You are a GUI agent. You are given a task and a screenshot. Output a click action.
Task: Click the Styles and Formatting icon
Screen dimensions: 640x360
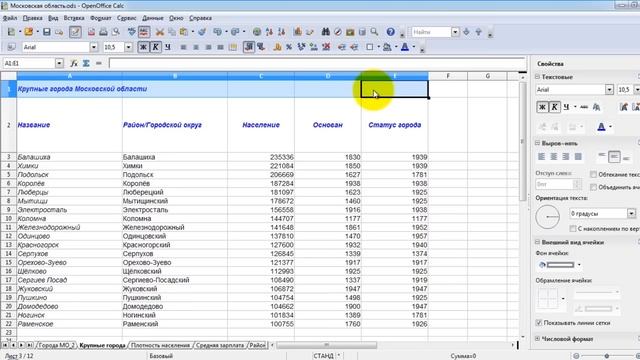click(11, 47)
